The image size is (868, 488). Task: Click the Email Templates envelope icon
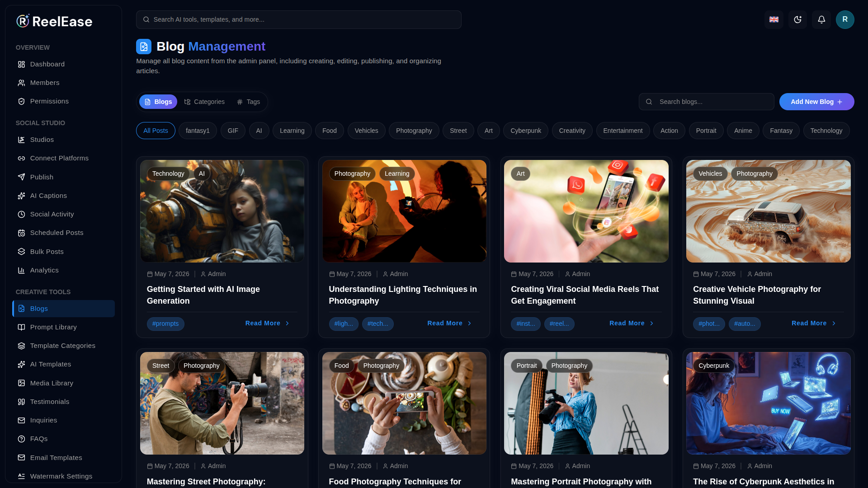click(x=21, y=458)
